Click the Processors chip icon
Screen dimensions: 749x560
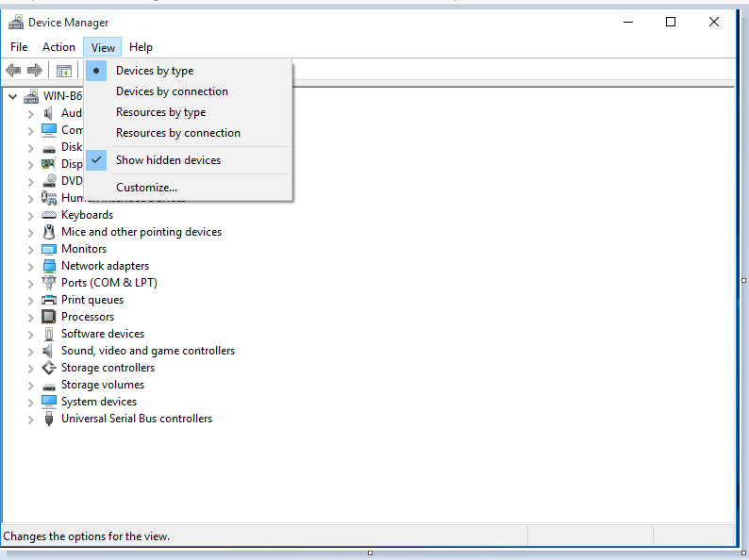click(49, 317)
